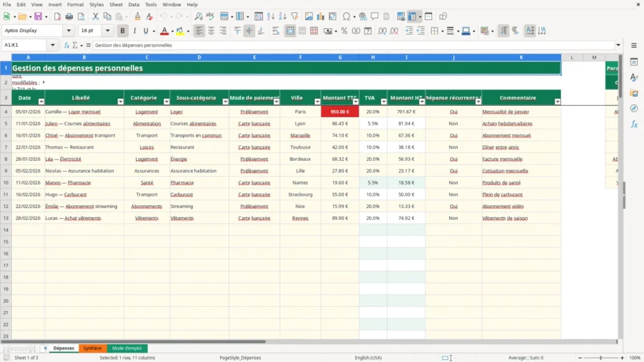Switch to Synthèse sheet tab
The width and height of the screenshot is (644, 362).
click(92, 348)
